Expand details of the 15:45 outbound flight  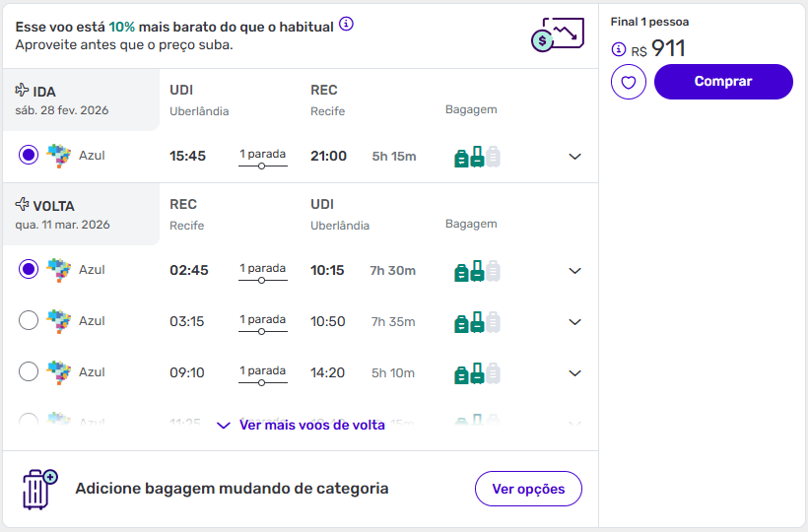click(x=575, y=157)
